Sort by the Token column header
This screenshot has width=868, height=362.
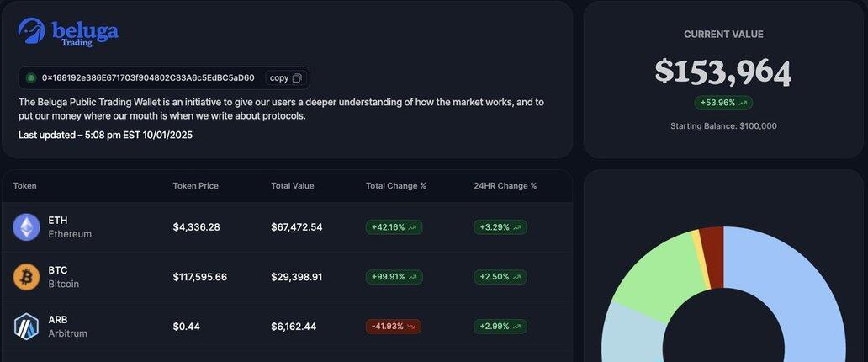[x=25, y=186]
